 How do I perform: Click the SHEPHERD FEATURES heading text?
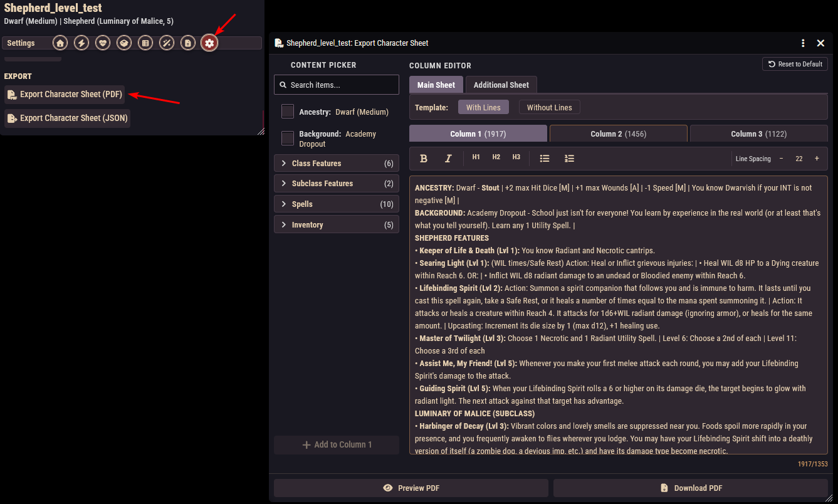tap(452, 238)
